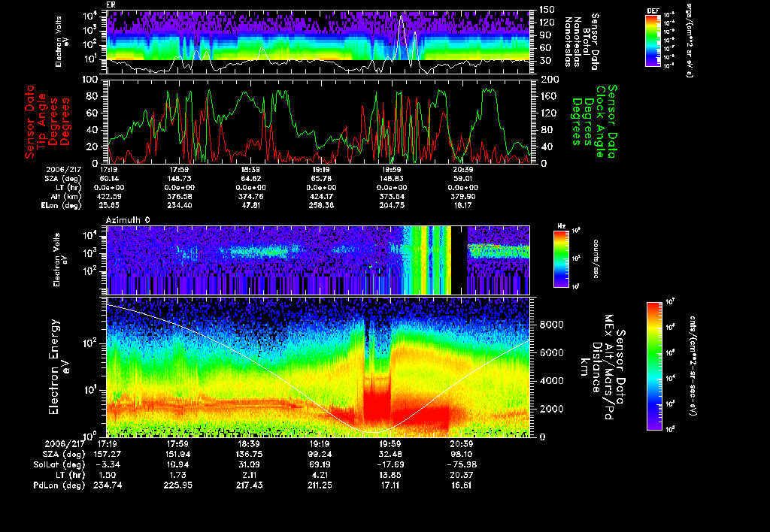Click the "8000" distance axis tick
This screenshot has width=770, height=532.
point(552,325)
